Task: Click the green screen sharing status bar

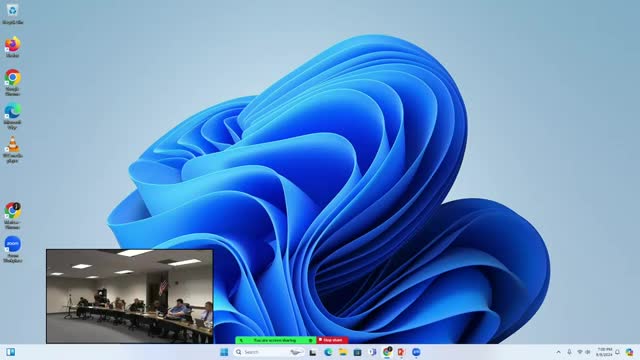Action: pyautogui.click(x=276, y=340)
